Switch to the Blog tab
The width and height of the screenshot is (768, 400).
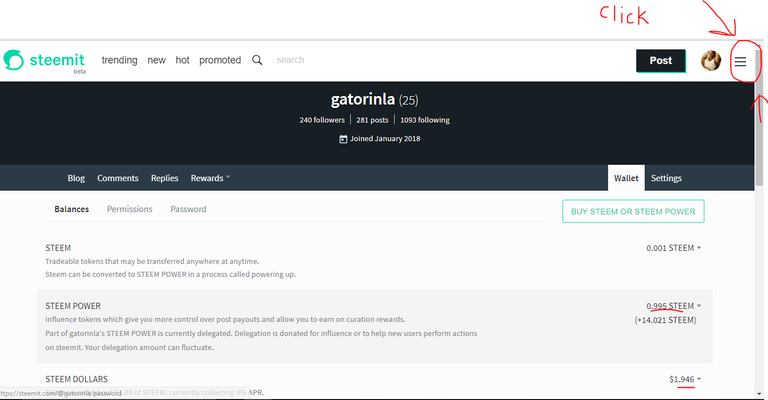[x=76, y=178]
